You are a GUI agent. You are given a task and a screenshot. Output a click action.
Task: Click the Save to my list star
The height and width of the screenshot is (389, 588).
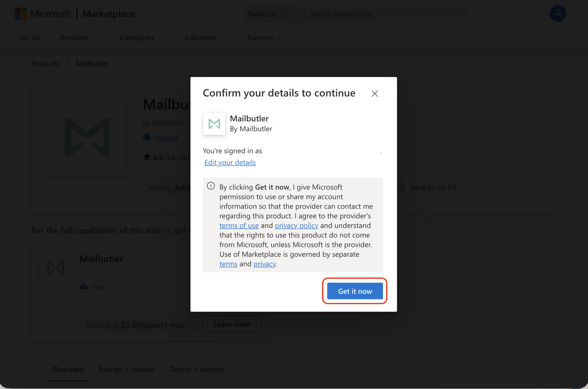pos(402,187)
